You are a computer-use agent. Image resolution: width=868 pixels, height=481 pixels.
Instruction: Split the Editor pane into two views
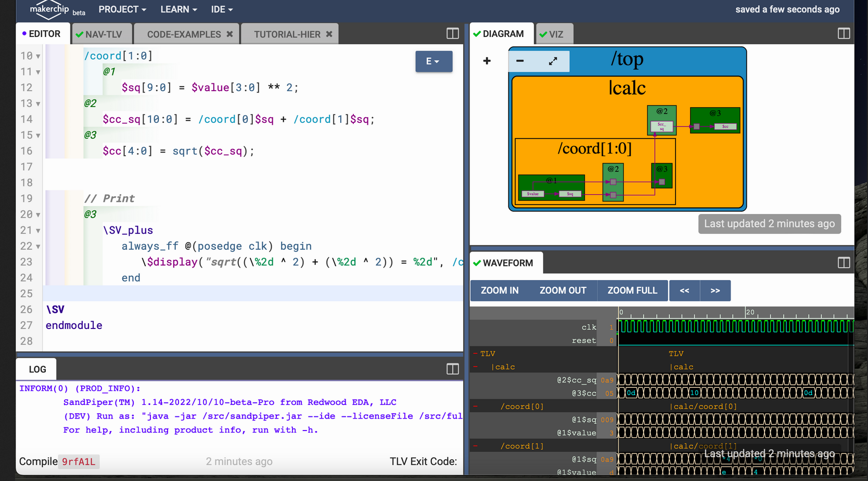tap(452, 33)
